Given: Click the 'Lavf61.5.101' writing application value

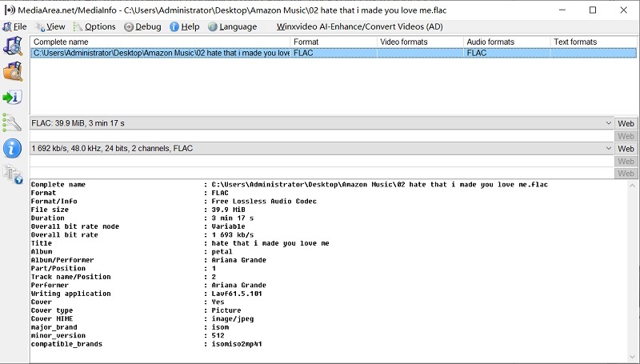Looking at the screenshot, I should (237, 294).
